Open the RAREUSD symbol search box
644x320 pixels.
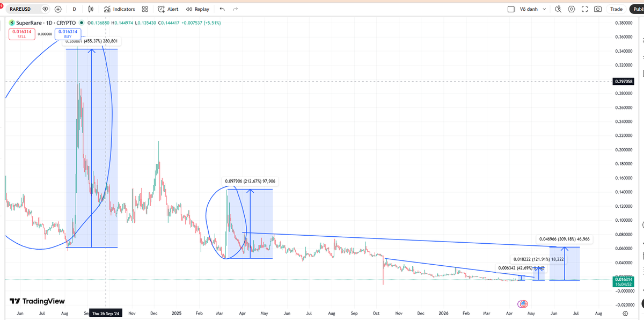23,9
